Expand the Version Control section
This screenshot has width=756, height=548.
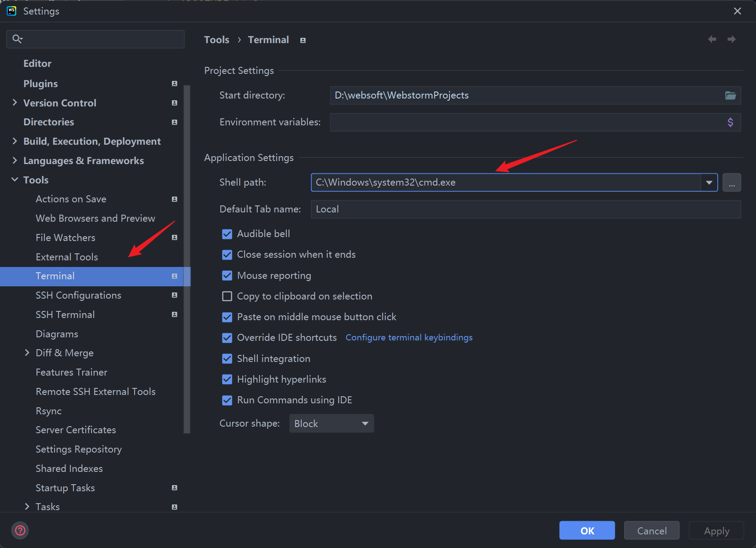pyautogui.click(x=15, y=102)
